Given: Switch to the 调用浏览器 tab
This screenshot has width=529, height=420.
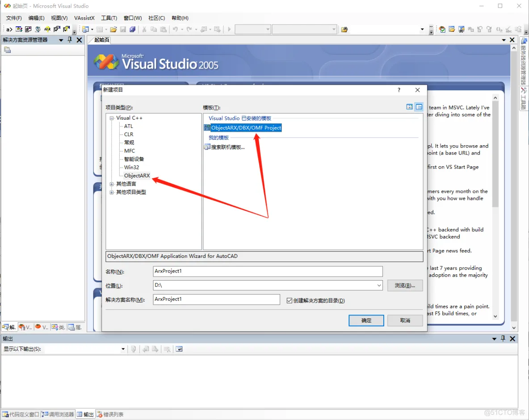Looking at the screenshot, I should (x=58, y=414).
